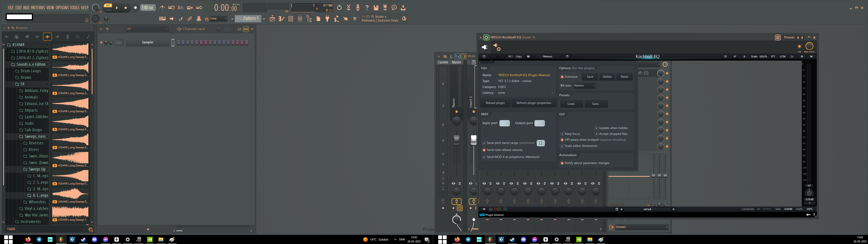Click the one-click audio recording microphone icon
Screen dimensions: 868x244
[x=358, y=7]
